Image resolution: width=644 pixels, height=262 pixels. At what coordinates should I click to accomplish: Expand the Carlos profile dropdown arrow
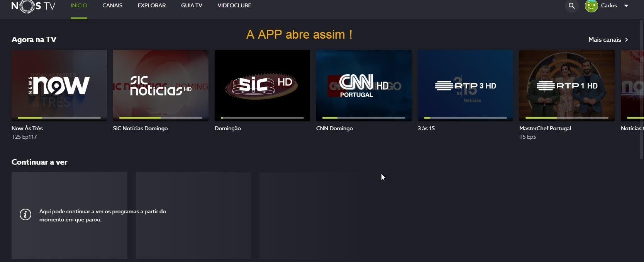pyautogui.click(x=626, y=6)
